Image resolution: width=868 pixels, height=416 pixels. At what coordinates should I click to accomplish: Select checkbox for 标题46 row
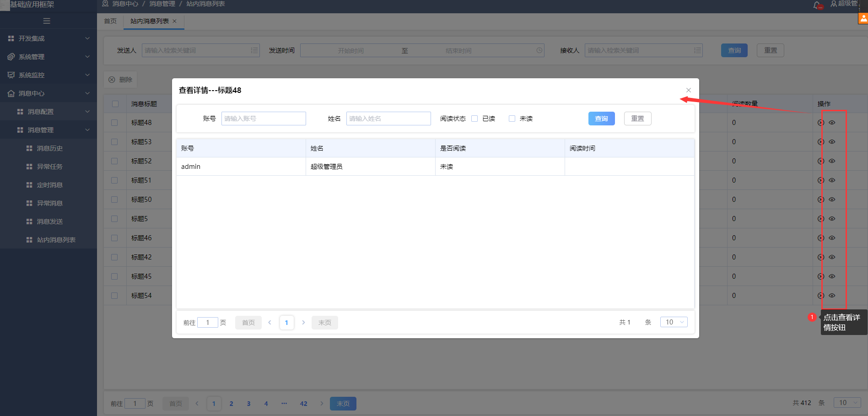pyautogui.click(x=114, y=238)
